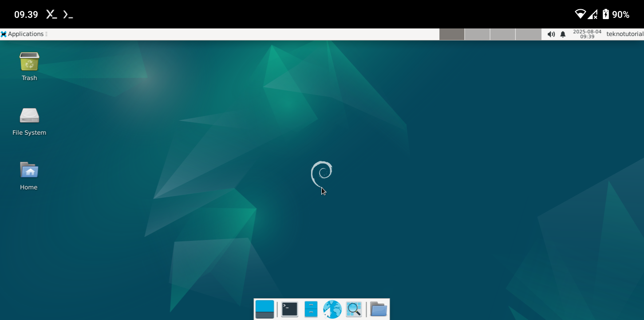Click the File System label text

click(x=29, y=132)
